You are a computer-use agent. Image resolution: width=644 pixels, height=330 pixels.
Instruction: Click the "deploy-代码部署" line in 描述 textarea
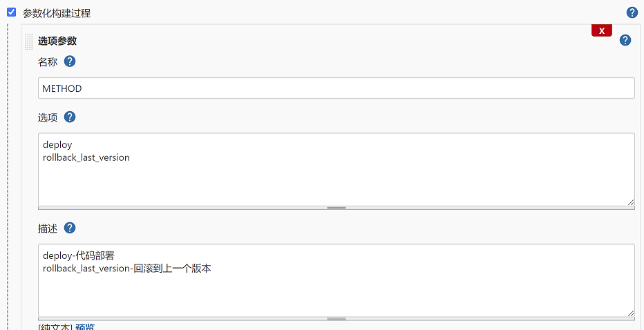click(83, 255)
